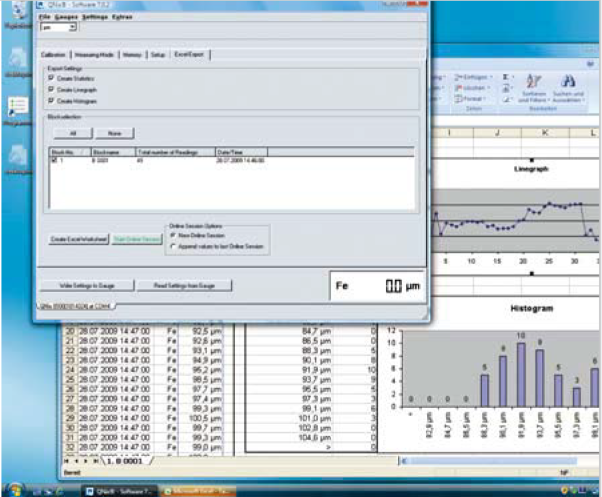This screenshot has width=602, height=497.
Task: Toggle the Create Statistics checkbox
Action: pyautogui.click(x=52, y=79)
